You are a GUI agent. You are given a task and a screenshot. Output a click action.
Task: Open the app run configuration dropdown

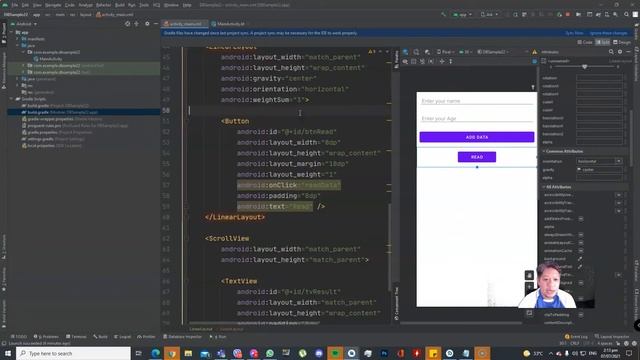point(462,15)
